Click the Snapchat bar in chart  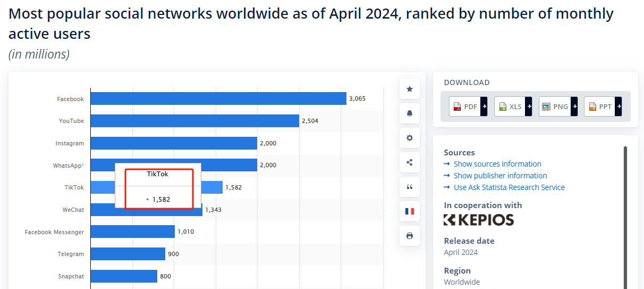[x=124, y=276]
